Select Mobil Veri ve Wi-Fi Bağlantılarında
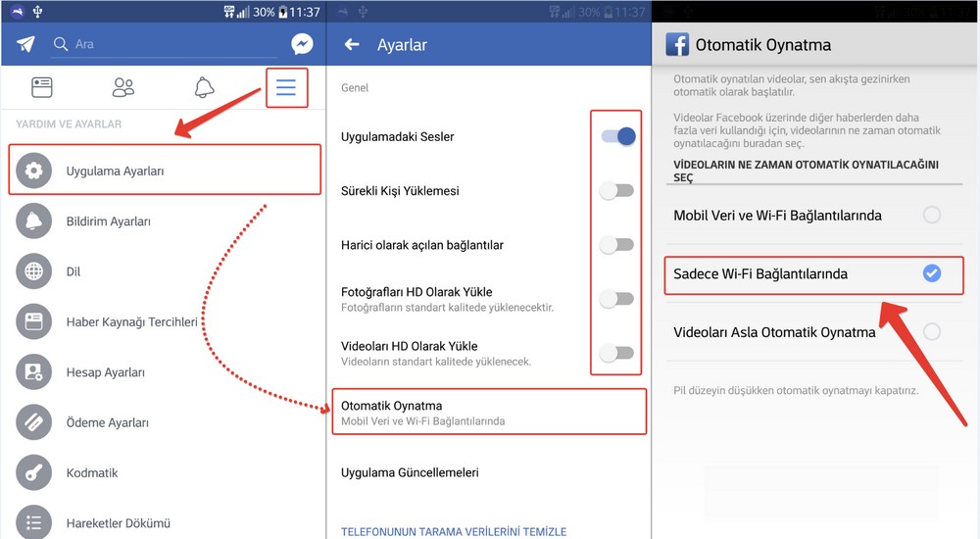The width and height of the screenshot is (980, 539). click(931, 216)
